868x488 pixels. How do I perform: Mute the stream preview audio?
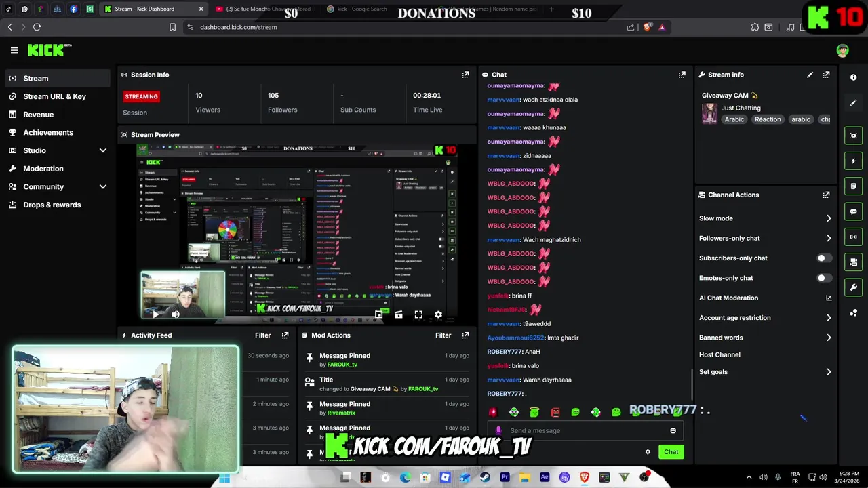pos(175,314)
